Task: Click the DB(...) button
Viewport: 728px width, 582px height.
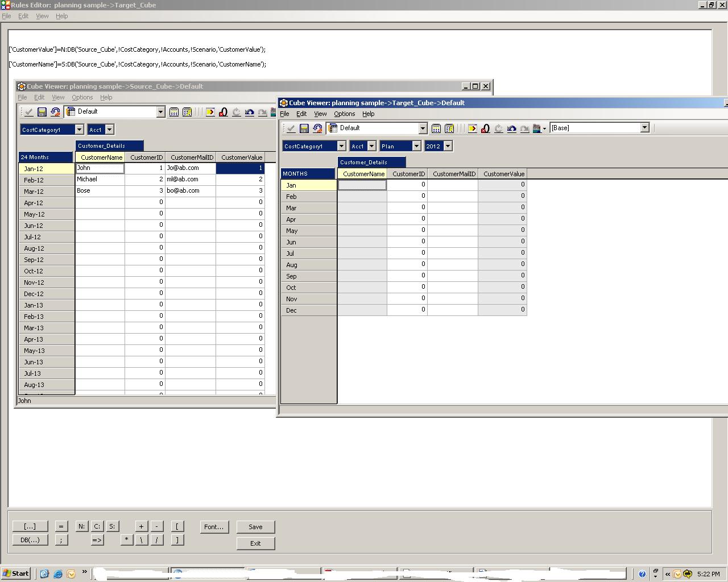Action: [30, 540]
